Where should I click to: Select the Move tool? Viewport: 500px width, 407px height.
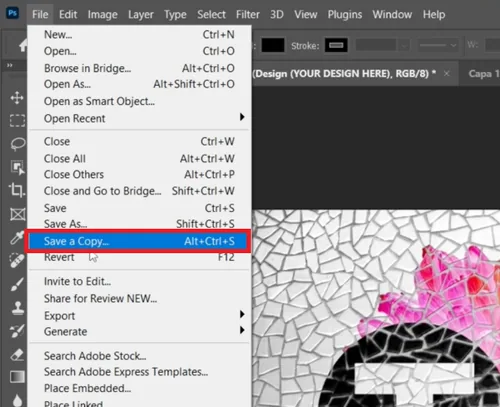pyautogui.click(x=17, y=98)
